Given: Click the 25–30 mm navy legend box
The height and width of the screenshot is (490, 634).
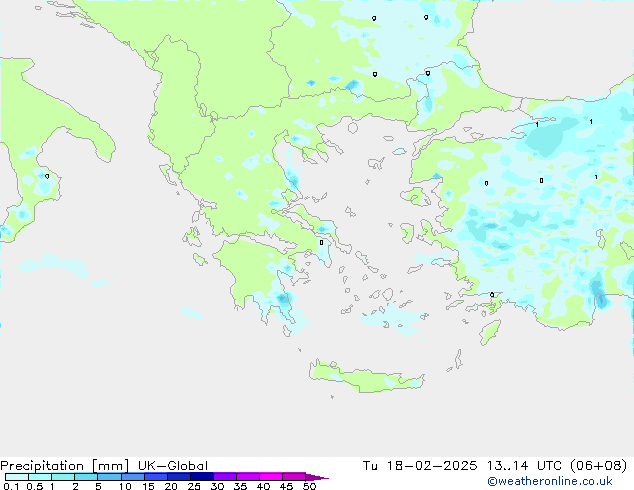Looking at the screenshot, I should point(201,477).
